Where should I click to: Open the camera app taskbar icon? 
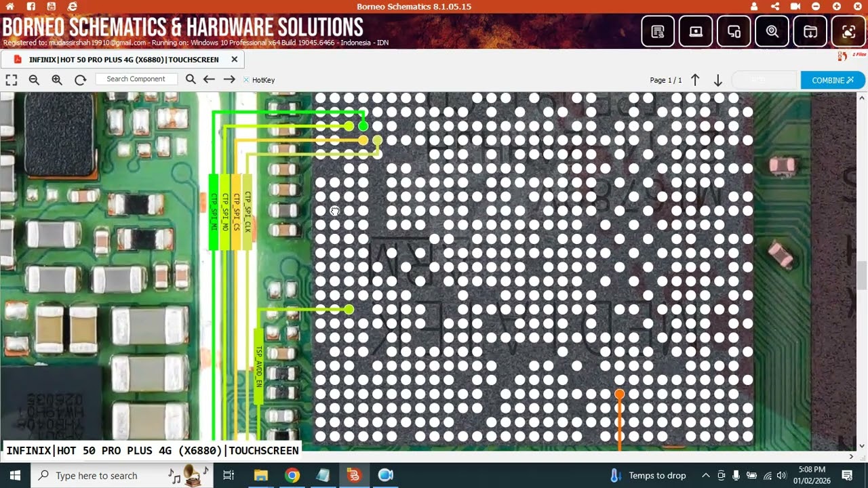tap(385, 475)
